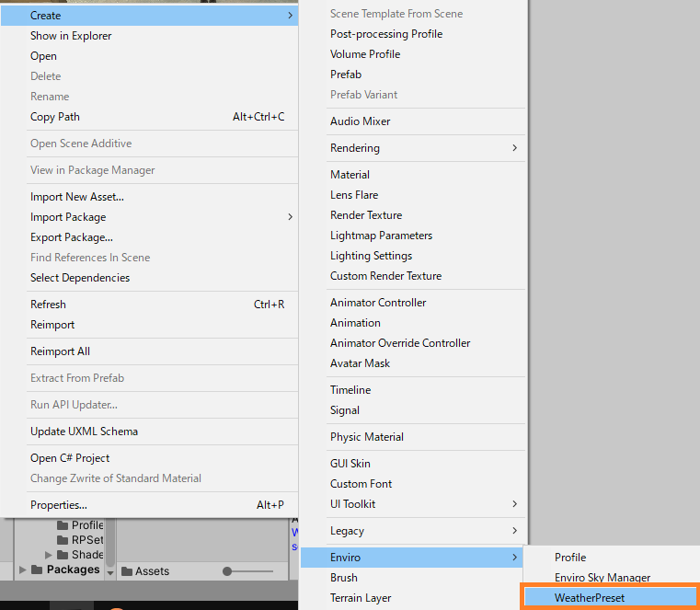The image size is (700, 610).
Task: Create a Lens Flare asset
Action: [413, 195]
